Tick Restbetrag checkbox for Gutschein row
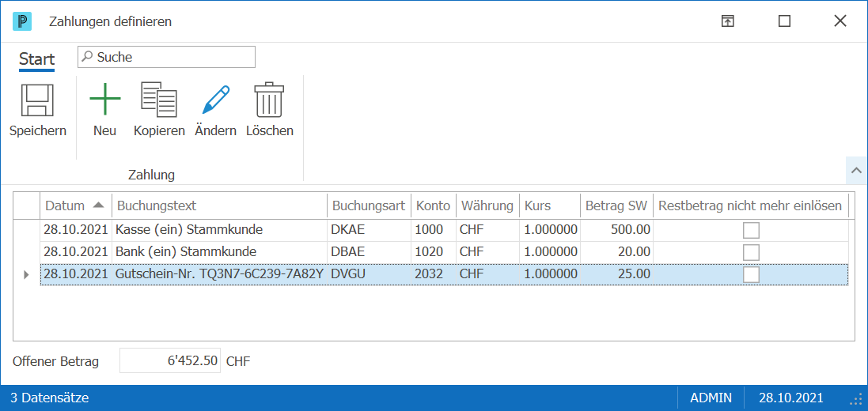 tap(751, 274)
